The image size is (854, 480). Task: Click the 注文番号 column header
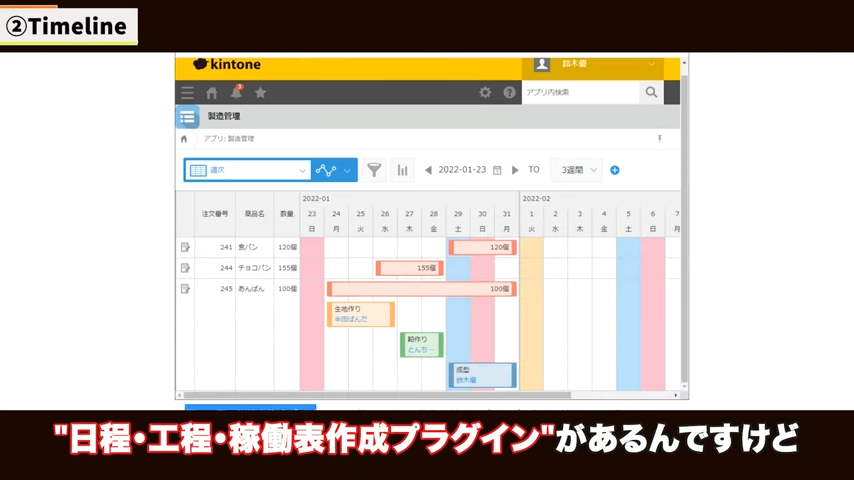(215, 214)
